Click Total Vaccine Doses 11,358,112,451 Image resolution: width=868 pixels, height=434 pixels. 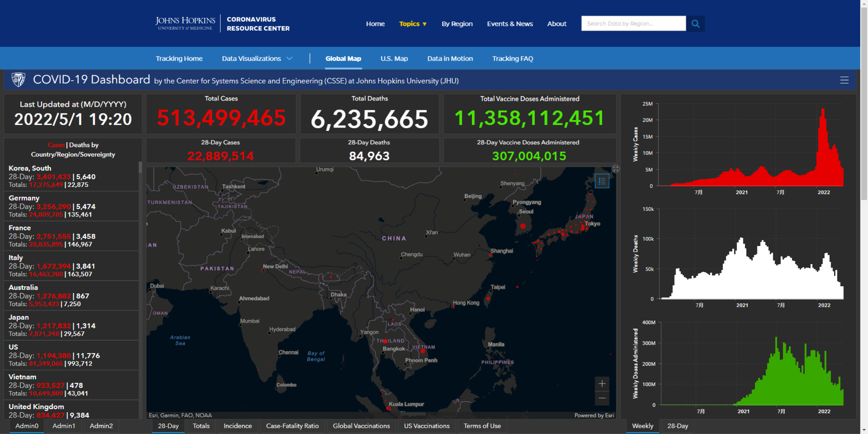click(529, 118)
